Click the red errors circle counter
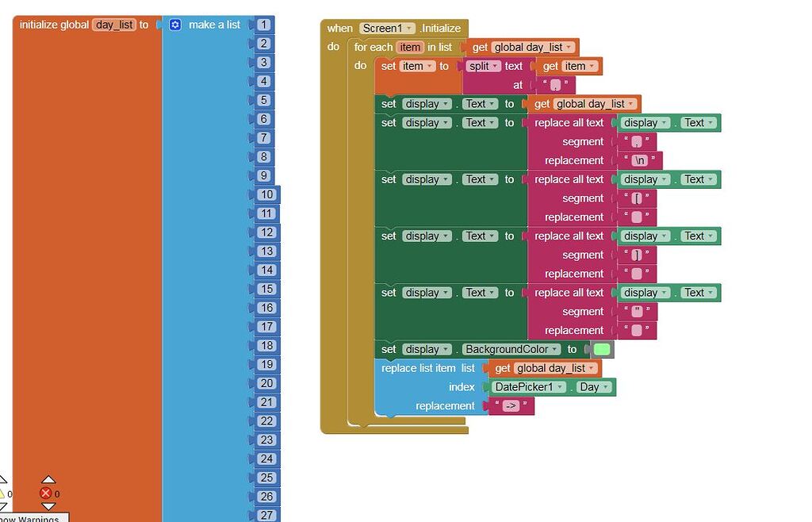The width and height of the screenshot is (812, 522). pyautogui.click(x=46, y=493)
